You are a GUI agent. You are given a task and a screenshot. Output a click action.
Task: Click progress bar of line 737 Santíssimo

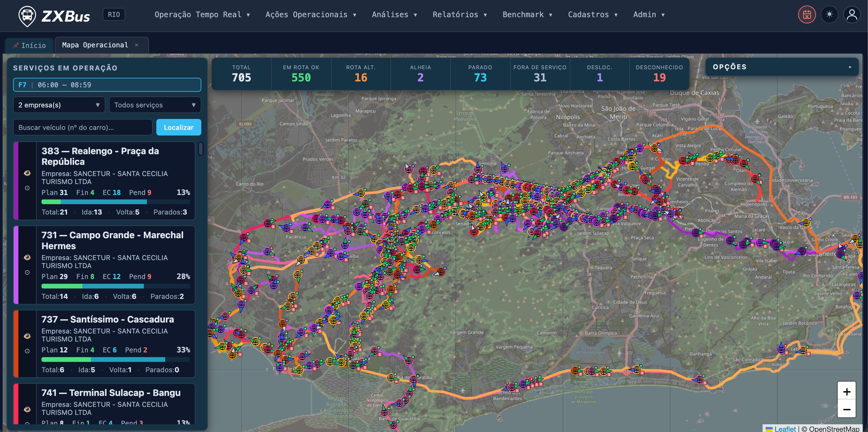point(115,359)
